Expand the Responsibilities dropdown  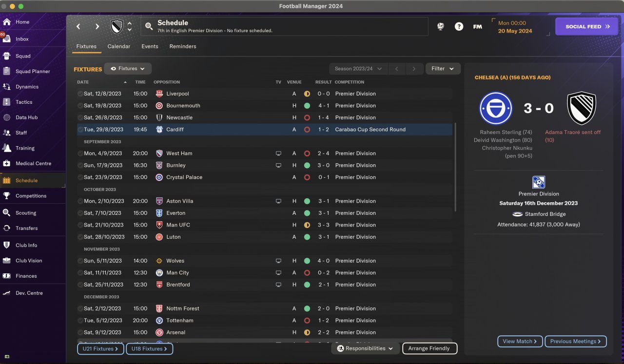click(366, 348)
